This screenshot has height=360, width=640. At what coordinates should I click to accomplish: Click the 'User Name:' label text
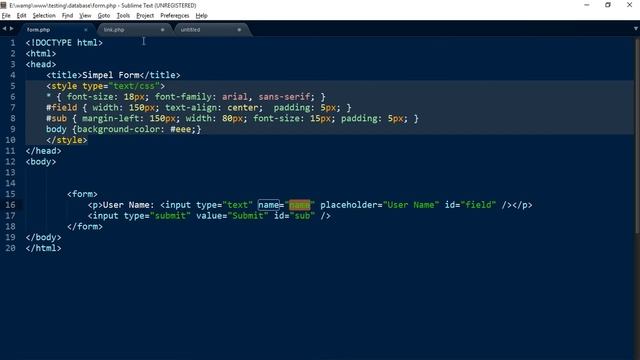[129, 205]
